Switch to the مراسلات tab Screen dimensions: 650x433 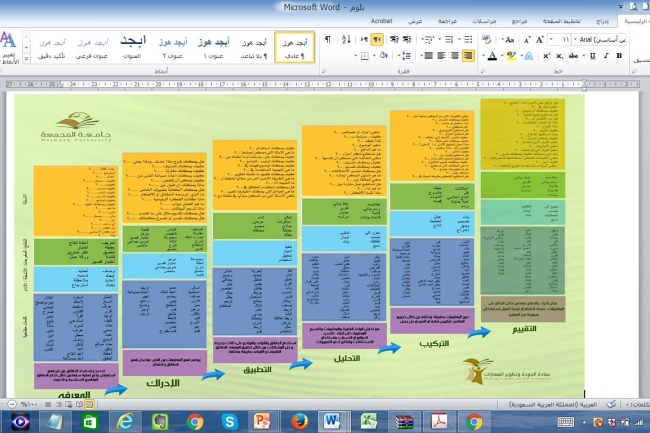click(x=484, y=21)
